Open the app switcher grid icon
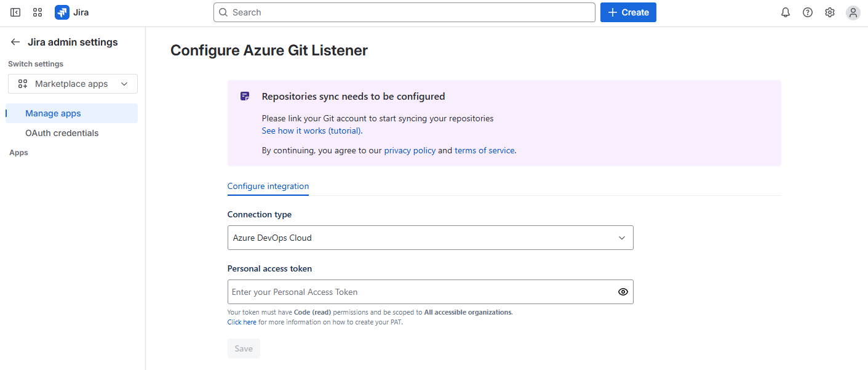The height and width of the screenshot is (370, 868). 38,12
